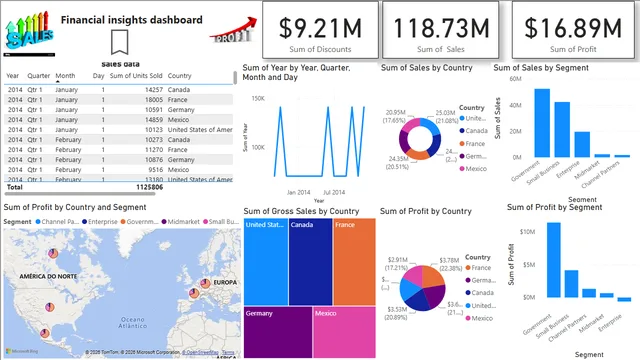Select Enterprise bar in Sales by Segment chart
Screen dimensions: 640x360
(x=582, y=144)
